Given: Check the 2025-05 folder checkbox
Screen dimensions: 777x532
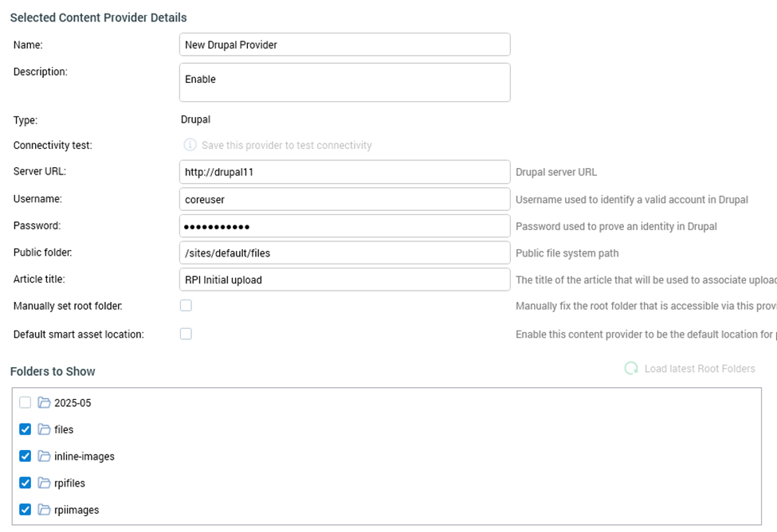Looking at the screenshot, I should [26, 403].
